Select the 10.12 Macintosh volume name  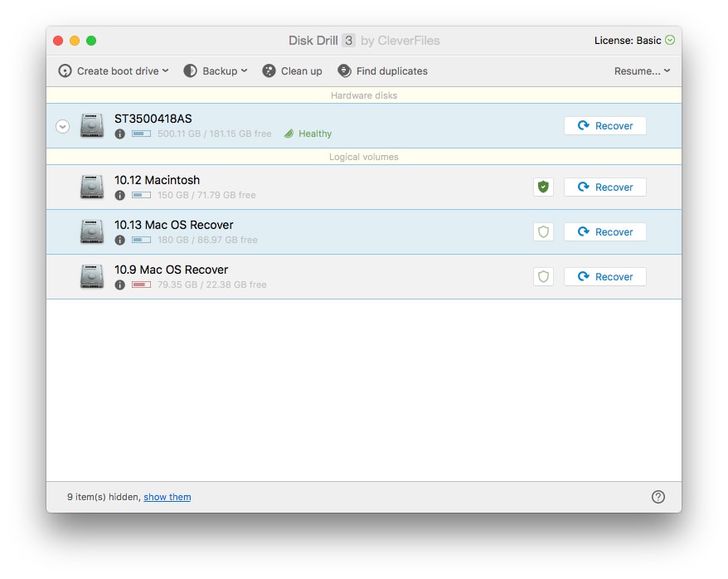157,180
